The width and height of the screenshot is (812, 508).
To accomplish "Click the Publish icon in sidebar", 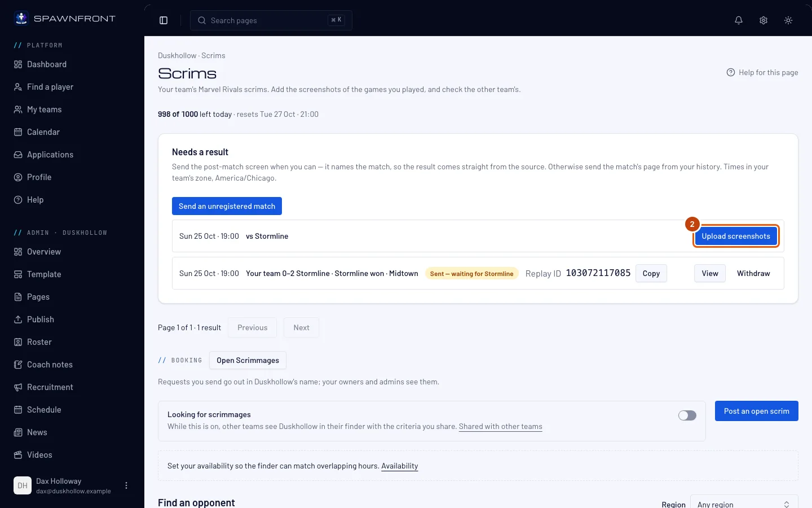I will pyautogui.click(x=18, y=319).
